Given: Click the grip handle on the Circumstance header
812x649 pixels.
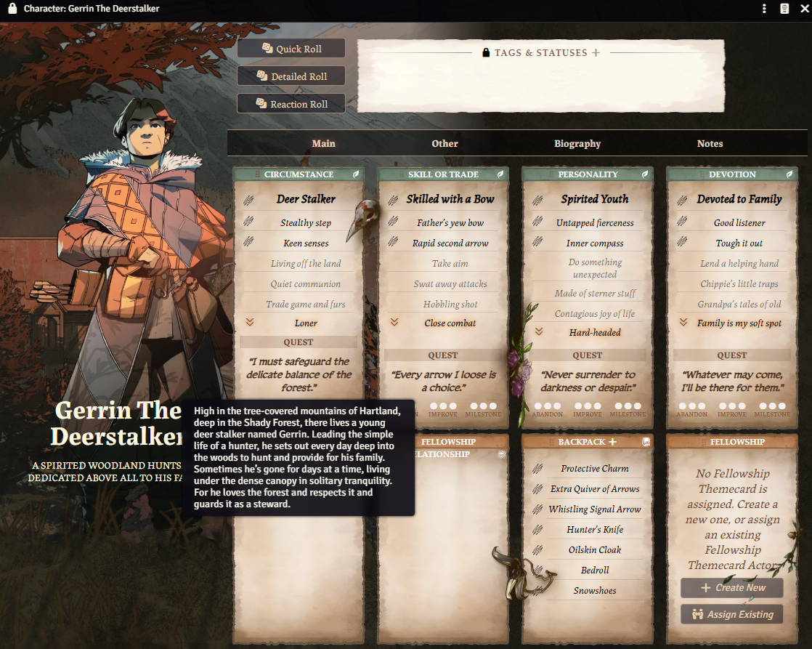Looking at the screenshot, I should 257,174.
